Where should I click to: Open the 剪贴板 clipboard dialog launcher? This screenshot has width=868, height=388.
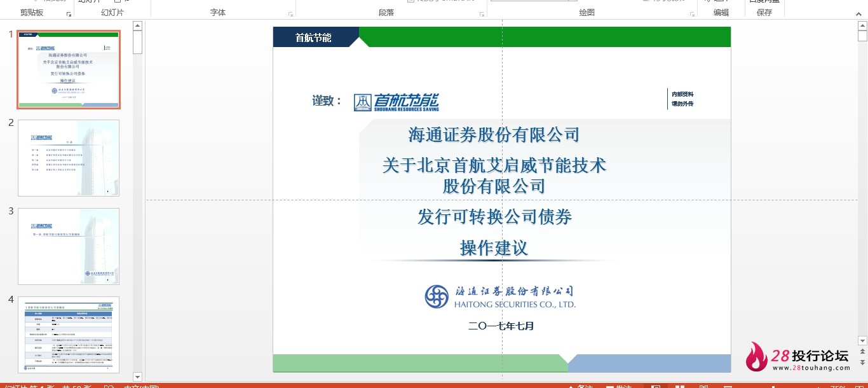click(69, 14)
